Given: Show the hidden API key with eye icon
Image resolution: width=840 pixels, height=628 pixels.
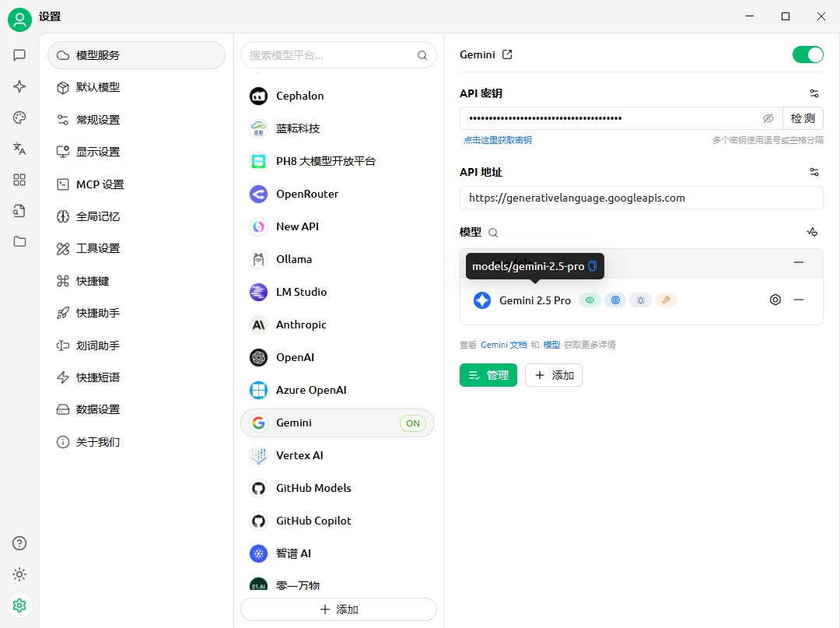Looking at the screenshot, I should (768, 118).
